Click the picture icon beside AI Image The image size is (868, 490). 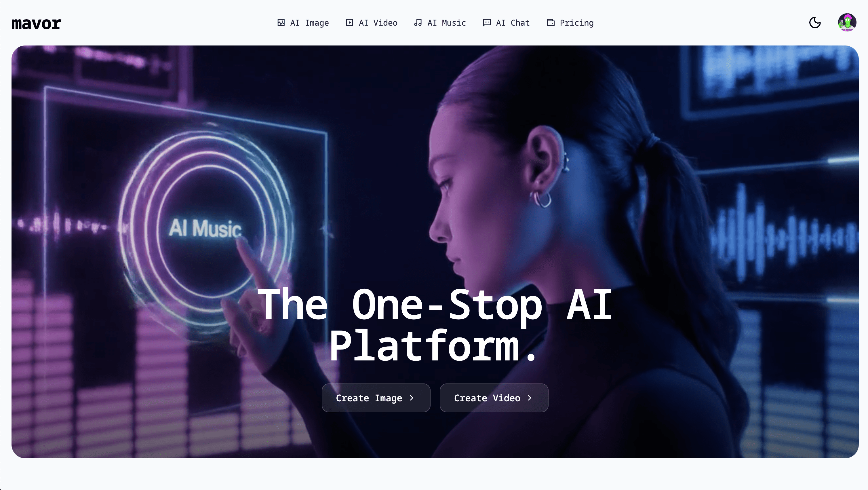click(x=281, y=22)
